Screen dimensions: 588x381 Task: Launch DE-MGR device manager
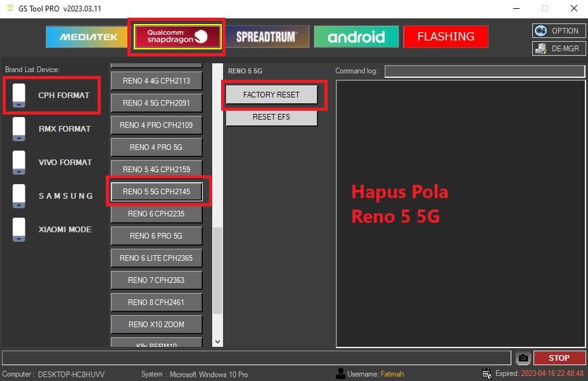559,48
